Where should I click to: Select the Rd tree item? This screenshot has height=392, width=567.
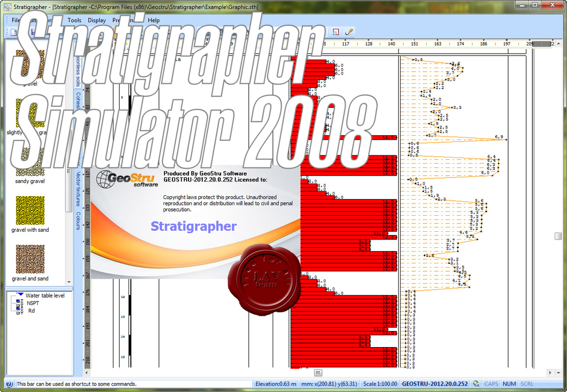click(x=32, y=310)
